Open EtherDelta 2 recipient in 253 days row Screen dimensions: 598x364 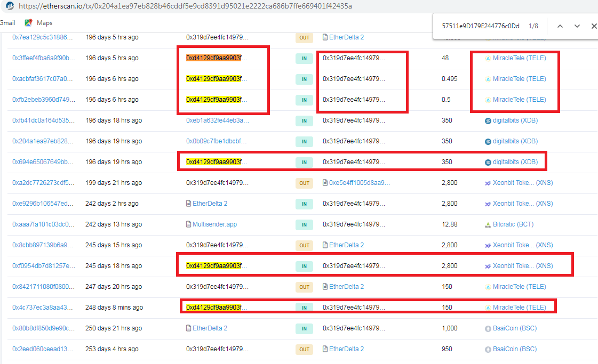pyautogui.click(x=346, y=349)
